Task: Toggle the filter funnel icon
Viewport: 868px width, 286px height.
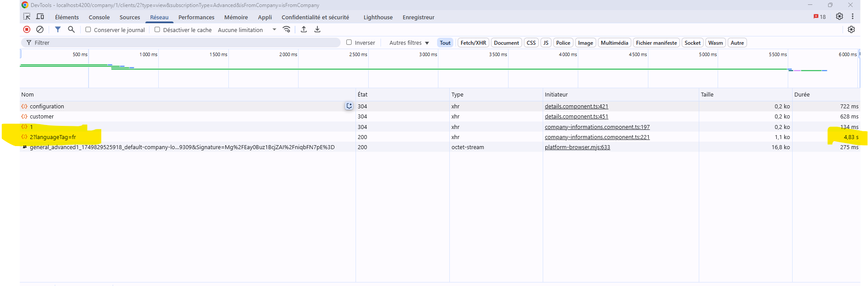Action: (x=57, y=29)
